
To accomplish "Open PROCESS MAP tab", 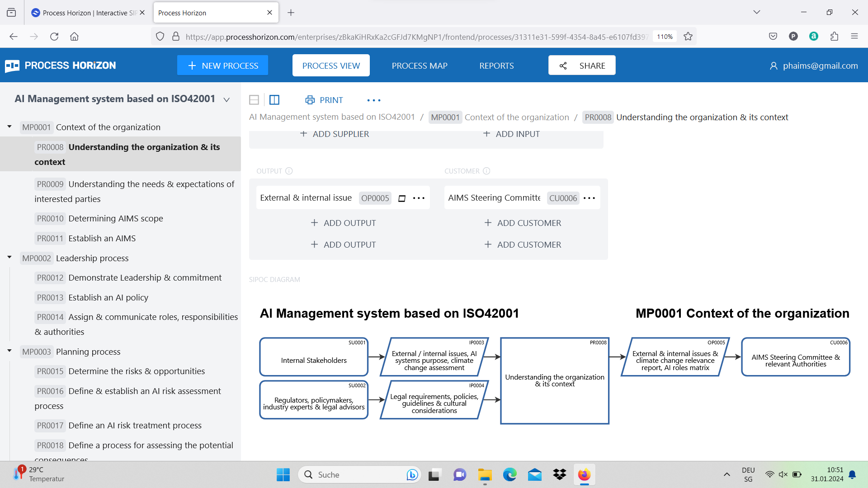I will (420, 66).
